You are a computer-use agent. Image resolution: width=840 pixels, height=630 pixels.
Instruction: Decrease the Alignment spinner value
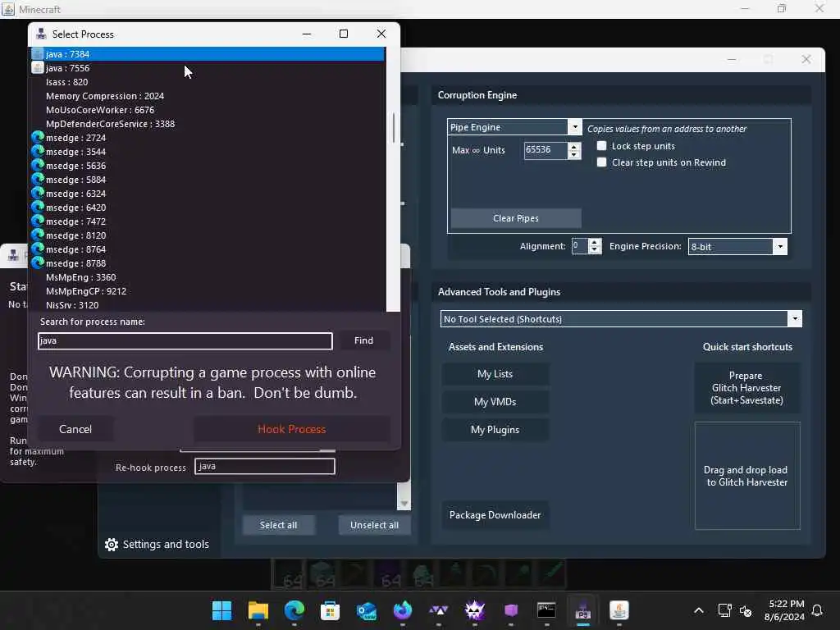coord(594,250)
